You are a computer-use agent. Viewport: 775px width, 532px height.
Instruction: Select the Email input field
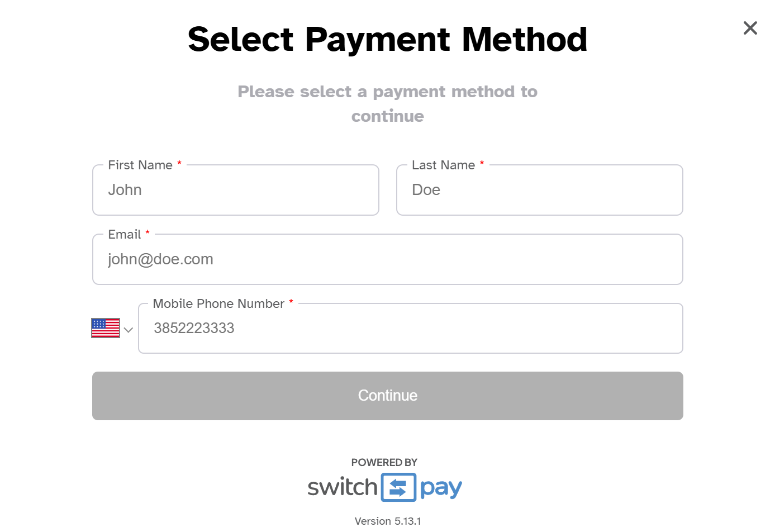point(388,259)
